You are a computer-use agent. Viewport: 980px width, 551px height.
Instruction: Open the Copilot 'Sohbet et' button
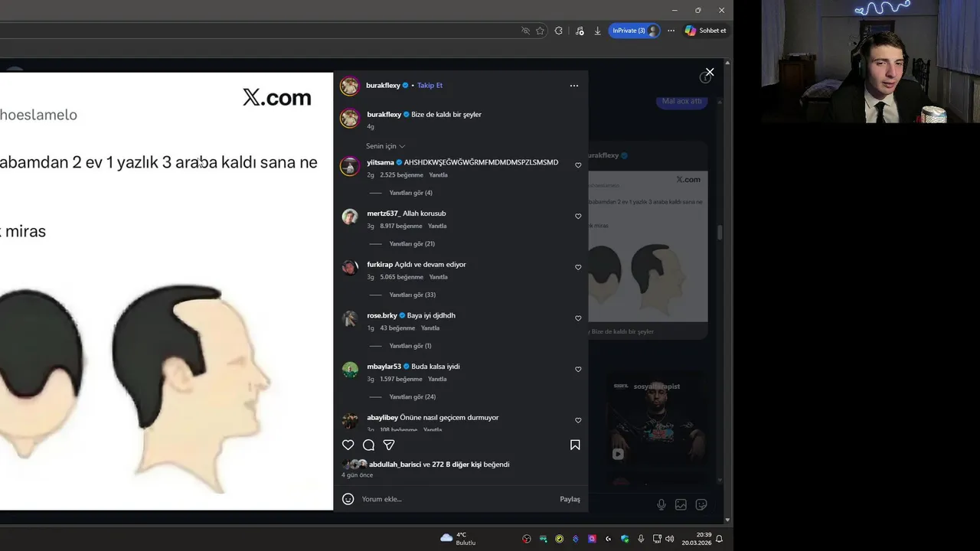click(x=705, y=31)
